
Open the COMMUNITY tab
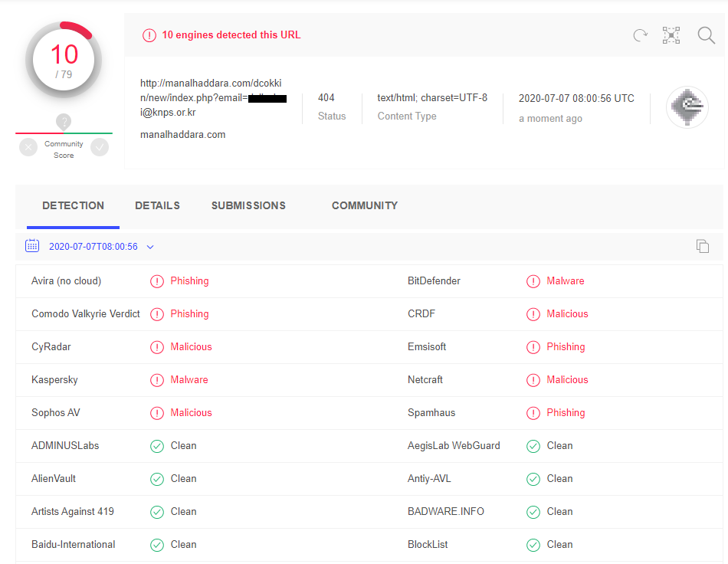pos(365,205)
